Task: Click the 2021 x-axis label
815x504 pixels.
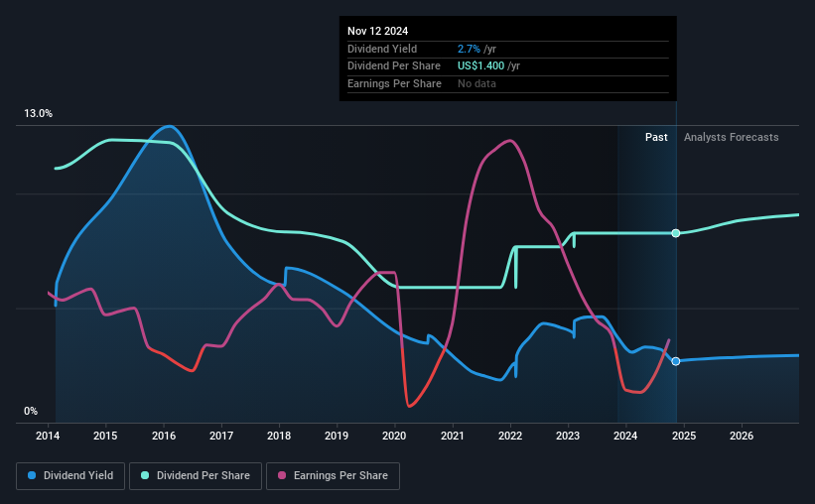Action: click(x=453, y=436)
